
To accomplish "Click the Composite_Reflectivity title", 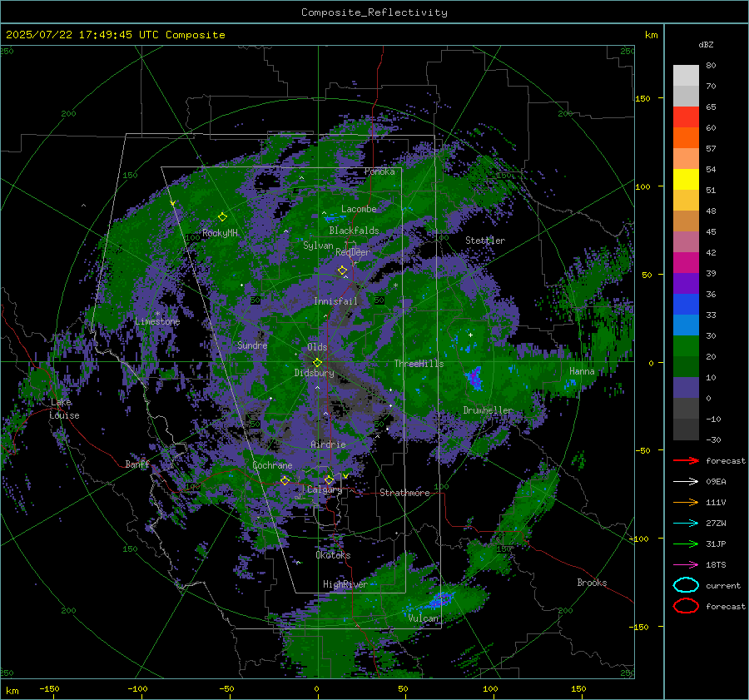I will point(374,12).
